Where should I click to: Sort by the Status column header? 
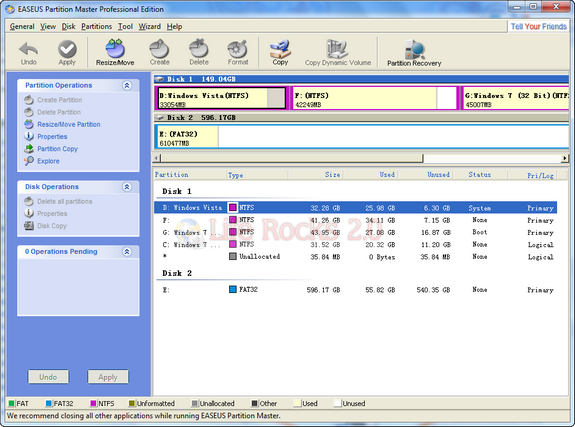point(480,175)
